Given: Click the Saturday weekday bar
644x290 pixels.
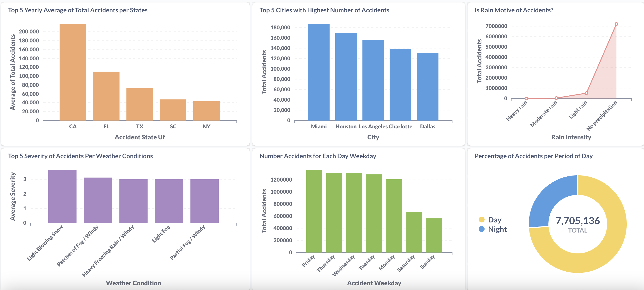Looking at the screenshot, I should point(414,232).
